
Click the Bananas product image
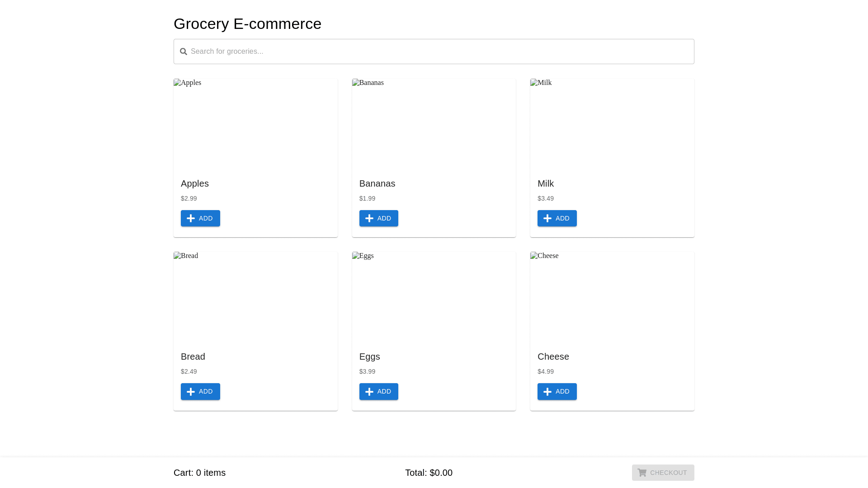point(434,124)
